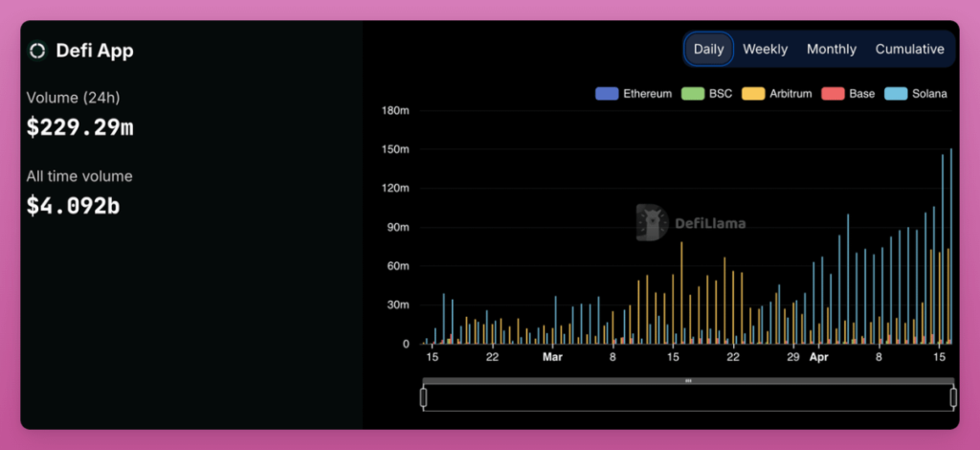Viewport: 980px width, 450px height.
Task: Click the left handle of range slider
Action: [x=423, y=397]
